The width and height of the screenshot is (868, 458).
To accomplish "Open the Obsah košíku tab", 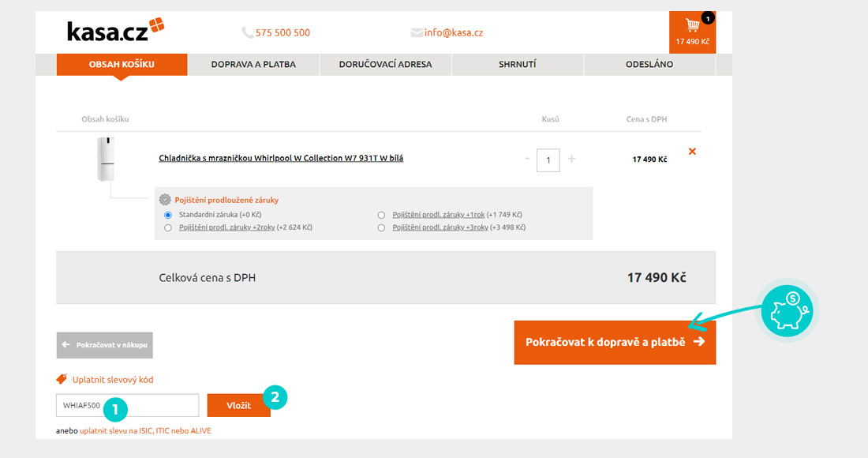I will (122, 64).
